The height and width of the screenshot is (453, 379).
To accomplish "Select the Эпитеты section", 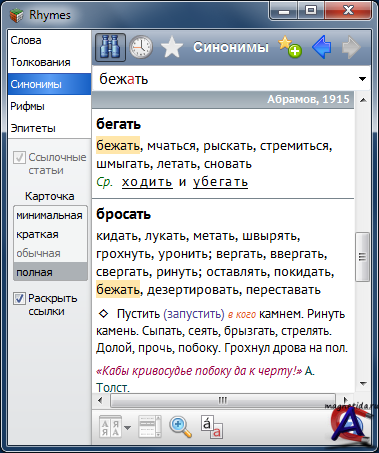I will (x=49, y=128).
